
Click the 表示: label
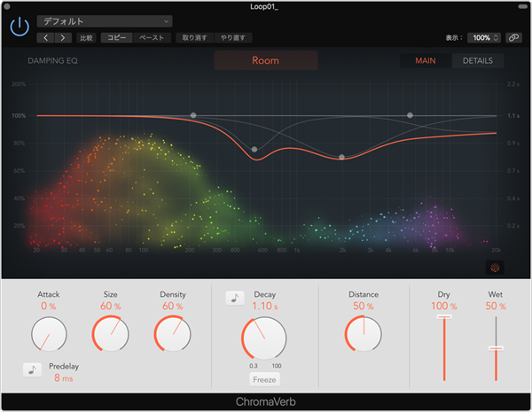click(x=454, y=37)
